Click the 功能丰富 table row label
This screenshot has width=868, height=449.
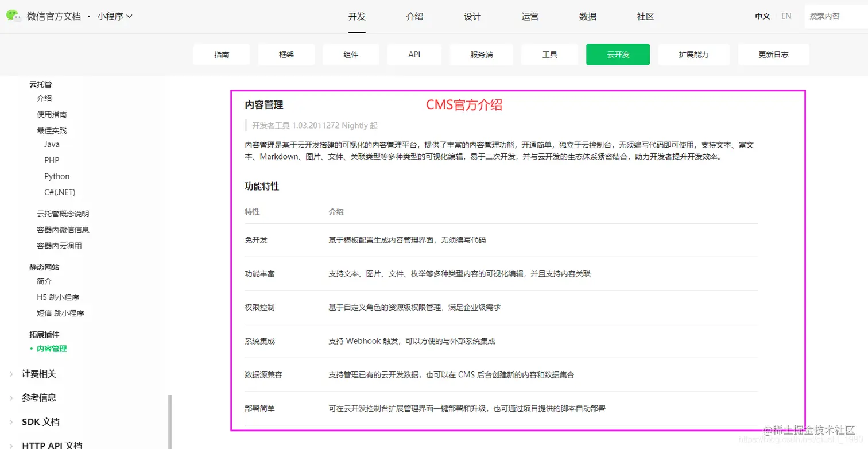[x=259, y=274]
